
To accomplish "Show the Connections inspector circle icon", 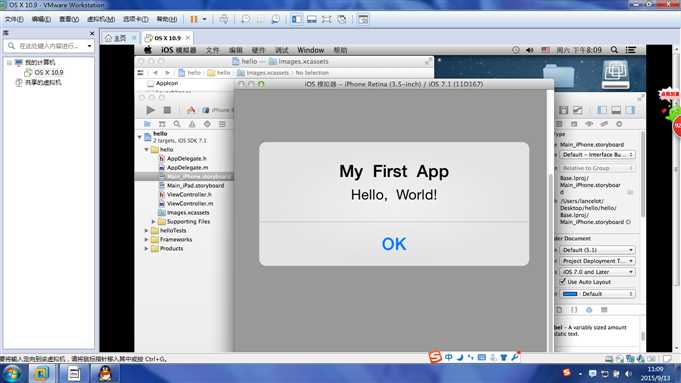I will pyautogui.click(x=619, y=124).
